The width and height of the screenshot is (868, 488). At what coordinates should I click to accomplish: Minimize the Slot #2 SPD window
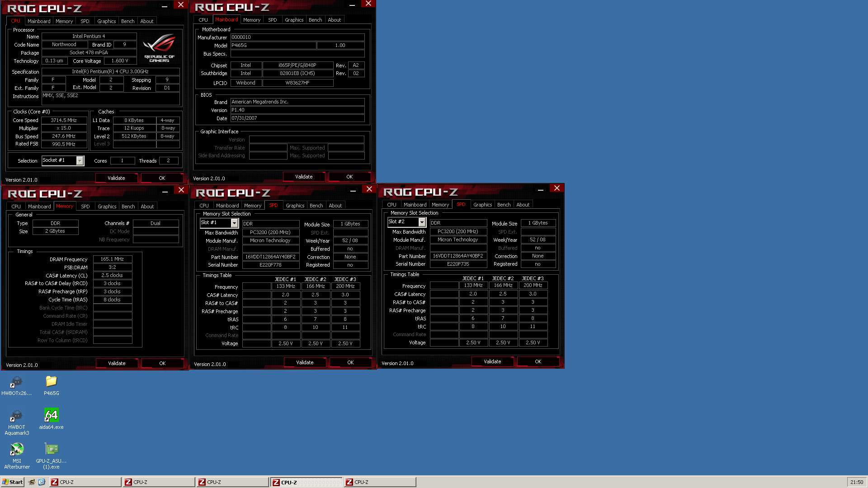tap(541, 189)
